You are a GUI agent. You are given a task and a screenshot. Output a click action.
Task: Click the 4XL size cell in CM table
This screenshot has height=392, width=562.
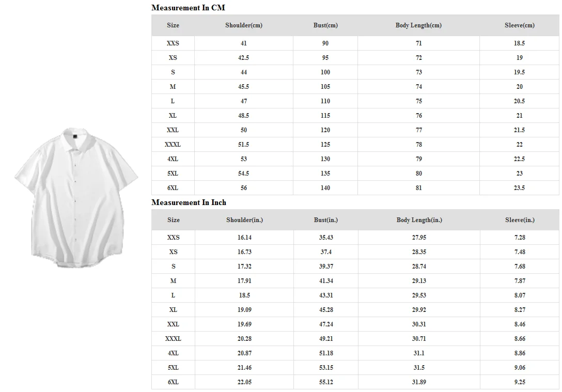tap(173, 159)
